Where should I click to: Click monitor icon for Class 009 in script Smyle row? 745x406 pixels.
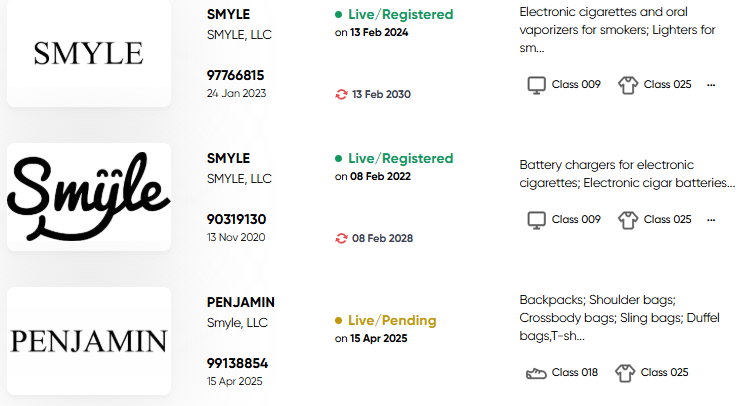pos(536,220)
